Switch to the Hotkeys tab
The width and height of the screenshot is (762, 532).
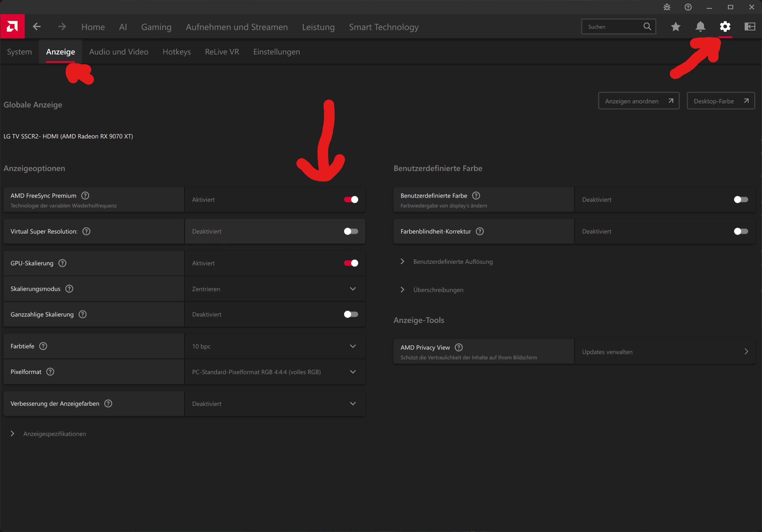176,52
